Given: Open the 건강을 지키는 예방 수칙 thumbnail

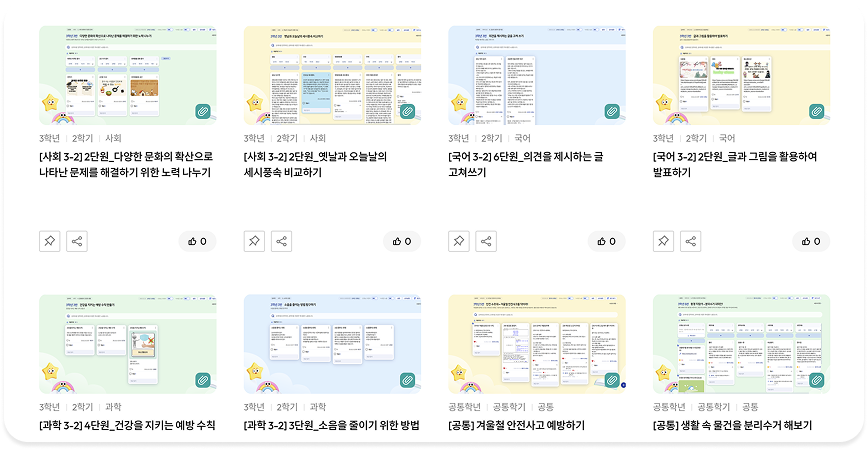Looking at the screenshot, I should (128, 344).
